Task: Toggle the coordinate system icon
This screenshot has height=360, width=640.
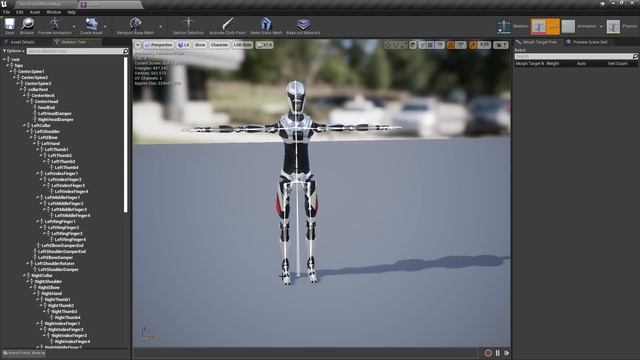Action: coord(413,45)
